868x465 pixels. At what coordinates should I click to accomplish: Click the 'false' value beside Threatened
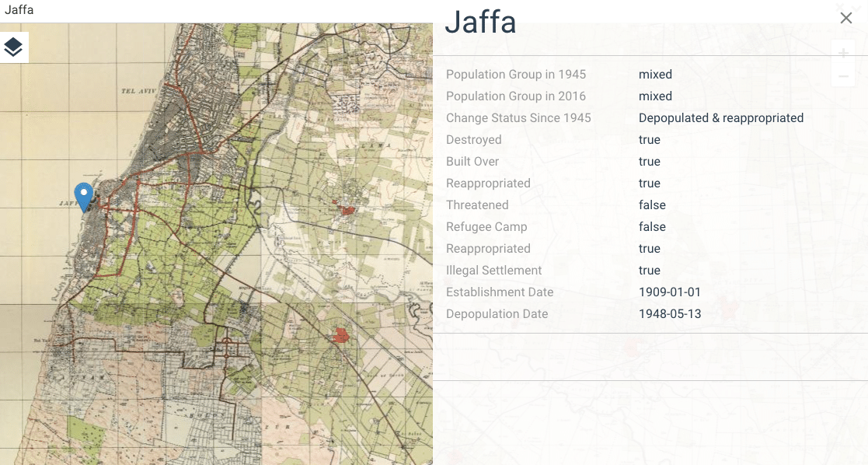pos(652,205)
